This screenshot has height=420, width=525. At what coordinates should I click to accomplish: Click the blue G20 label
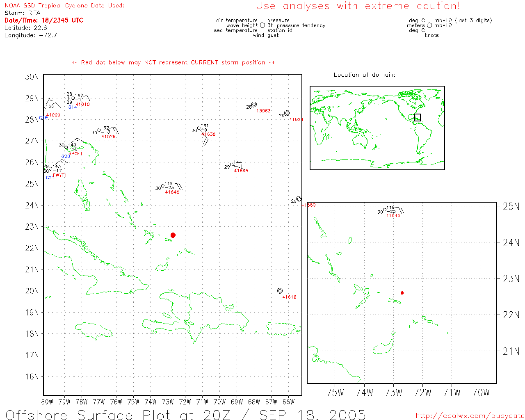pos(66,157)
